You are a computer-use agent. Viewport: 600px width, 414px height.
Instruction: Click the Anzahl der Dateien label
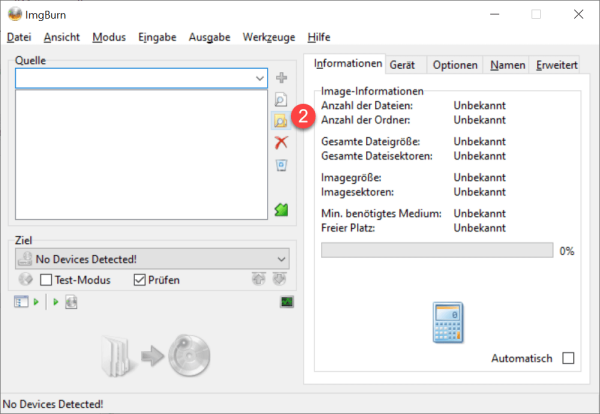[367, 105]
